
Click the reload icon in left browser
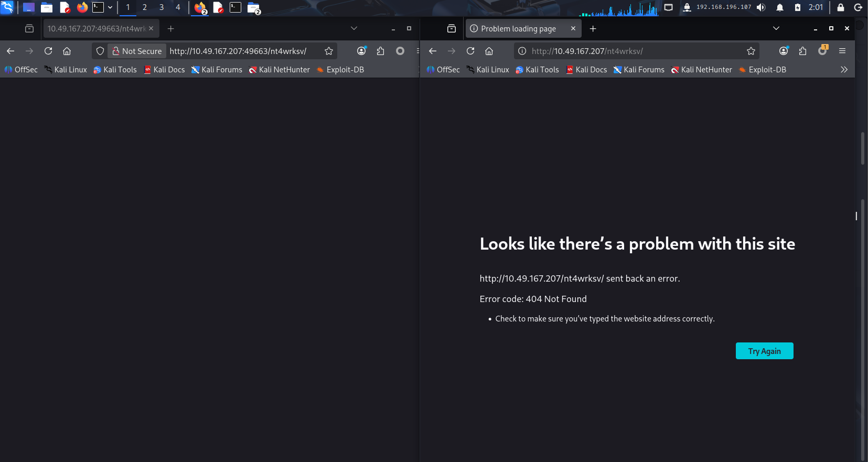(x=48, y=51)
